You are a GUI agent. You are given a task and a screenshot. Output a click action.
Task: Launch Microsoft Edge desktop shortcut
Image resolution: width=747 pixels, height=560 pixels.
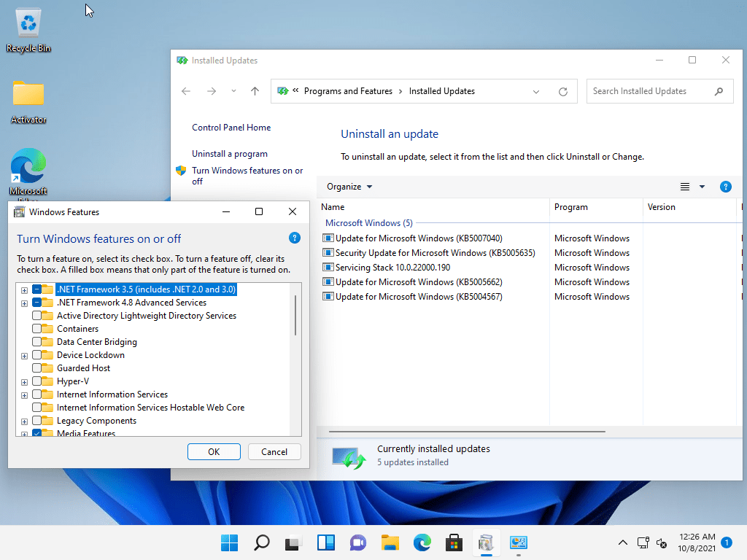pyautogui.click(x=28, y=172)
